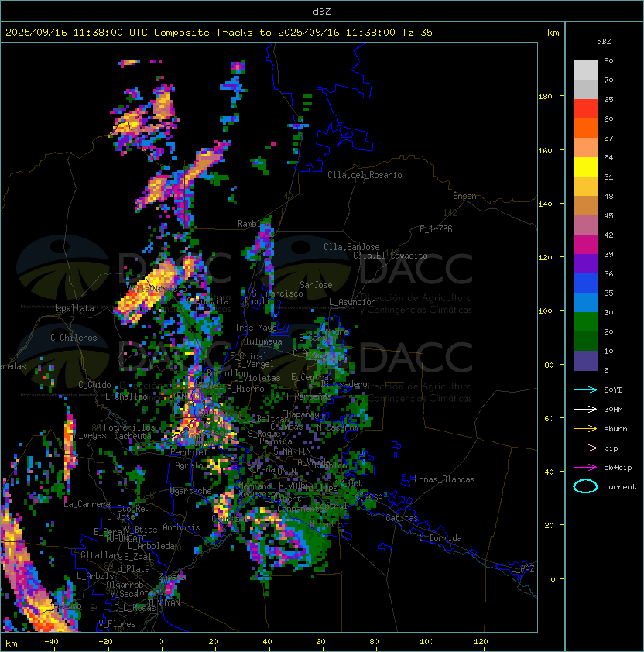The width and height of the screenshot is (644, 652).
Task: Click the 'Tulumaya' map label
Action: point(264,341)
